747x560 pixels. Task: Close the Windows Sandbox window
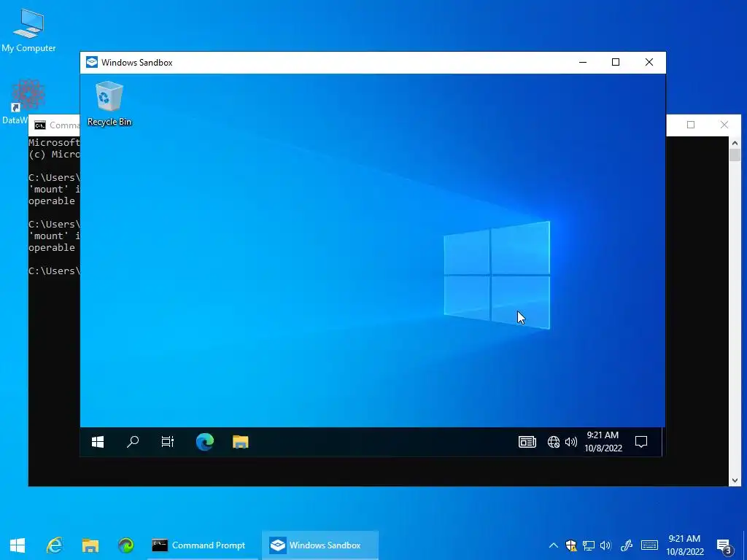point(649,63)
